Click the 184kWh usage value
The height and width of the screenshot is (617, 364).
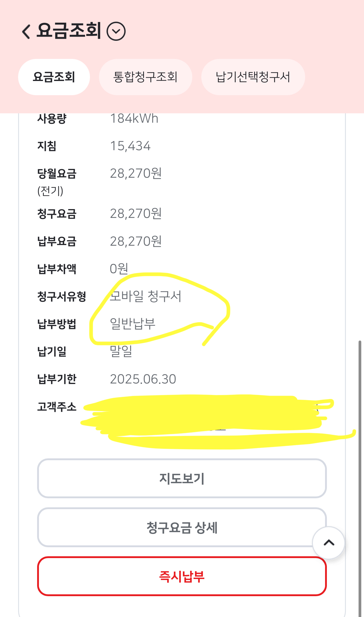click(134, 119)
